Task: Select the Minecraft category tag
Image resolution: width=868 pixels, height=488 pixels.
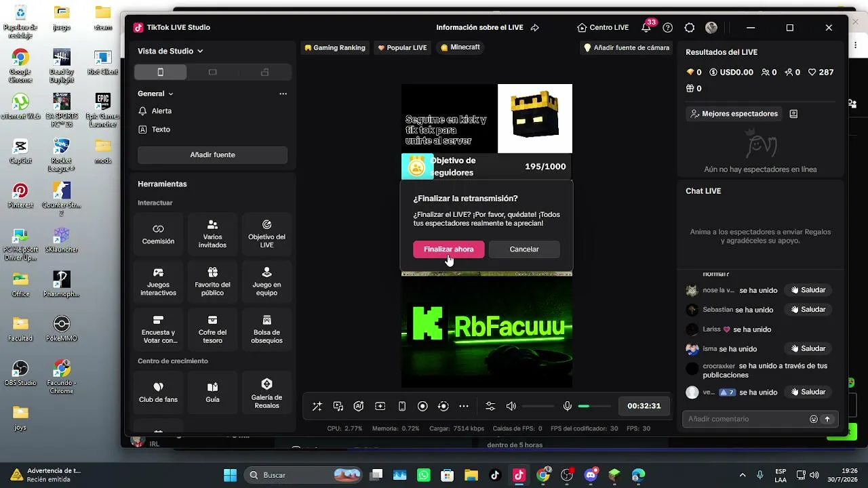Action: tap(460, 47)
